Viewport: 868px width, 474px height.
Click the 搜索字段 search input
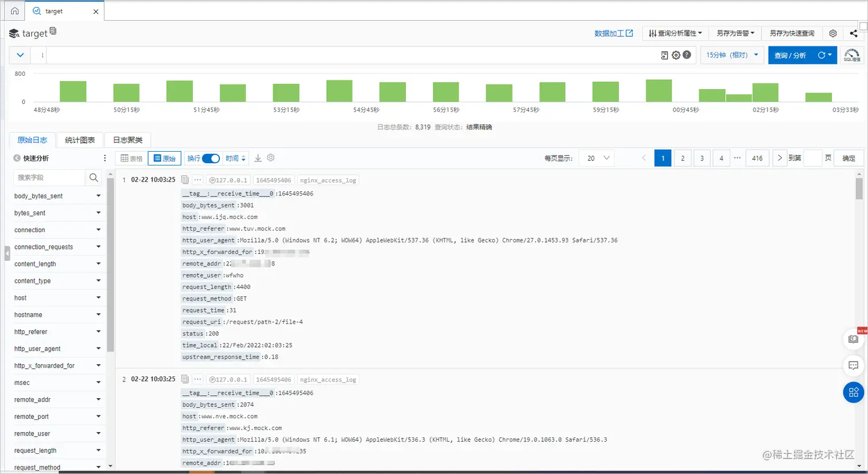(49, 178)
